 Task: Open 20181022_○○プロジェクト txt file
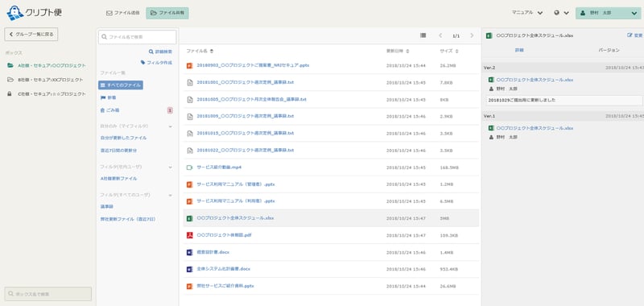pos(246,151)
